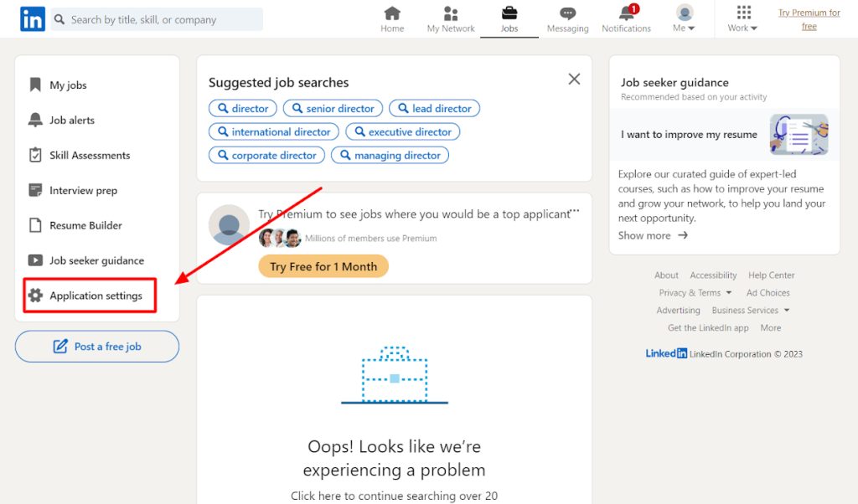Open Job alerts via the alarm icon
Viewport: 858px width, 504px height.
tap(35, 120)
